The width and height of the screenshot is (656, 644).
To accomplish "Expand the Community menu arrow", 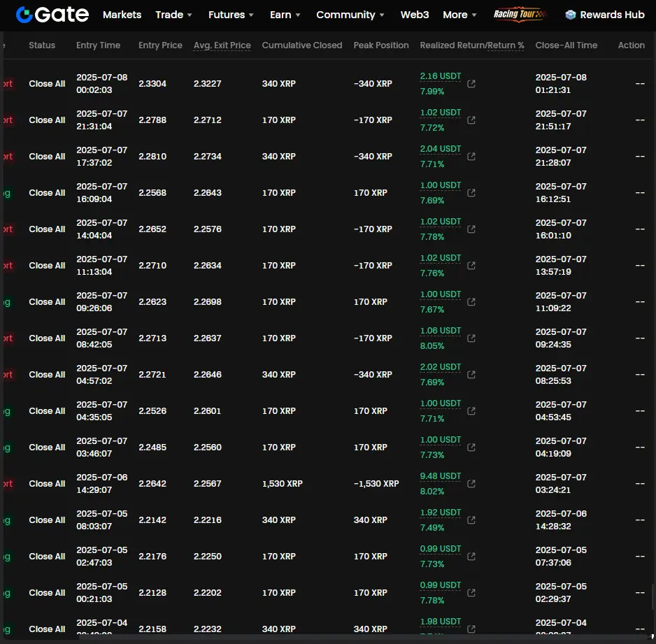I will [x=382, y=15].
